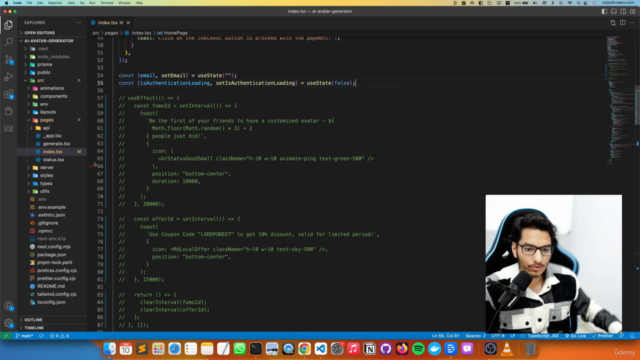Open the Accounts icon in the activity bar
Viewport: 640px width, 360px height.
tap(9, 306)
